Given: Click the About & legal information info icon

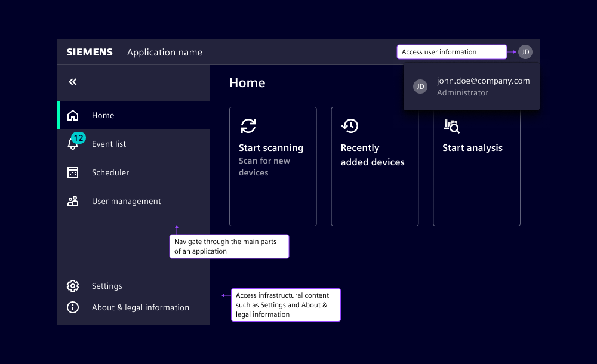Looking at the screenshot, I should point(72,307).
